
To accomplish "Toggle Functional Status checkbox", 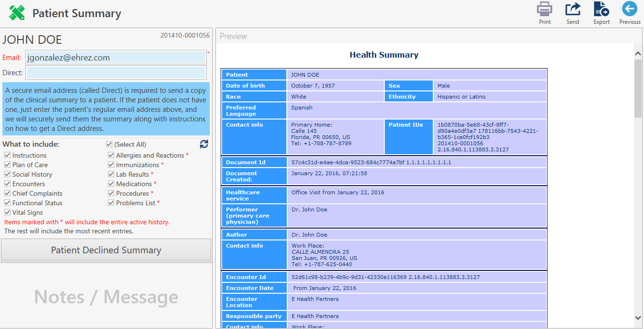I will click(x=8, y=203).
